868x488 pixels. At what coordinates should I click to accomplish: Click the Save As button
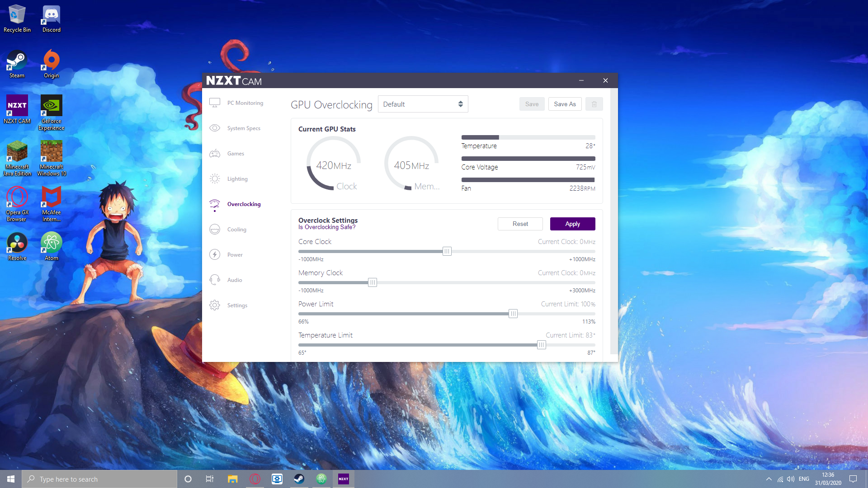pyautogui.click(x=565, y=104)
